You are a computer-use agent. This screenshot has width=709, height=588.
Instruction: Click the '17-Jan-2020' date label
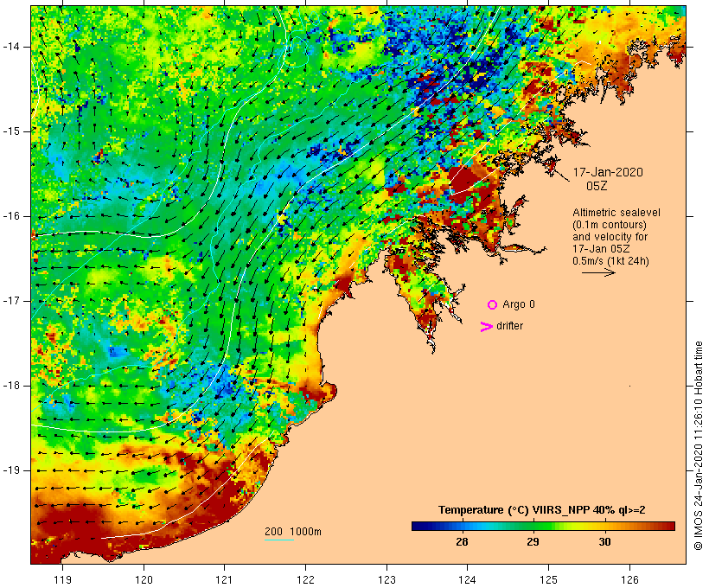(608, 172)
